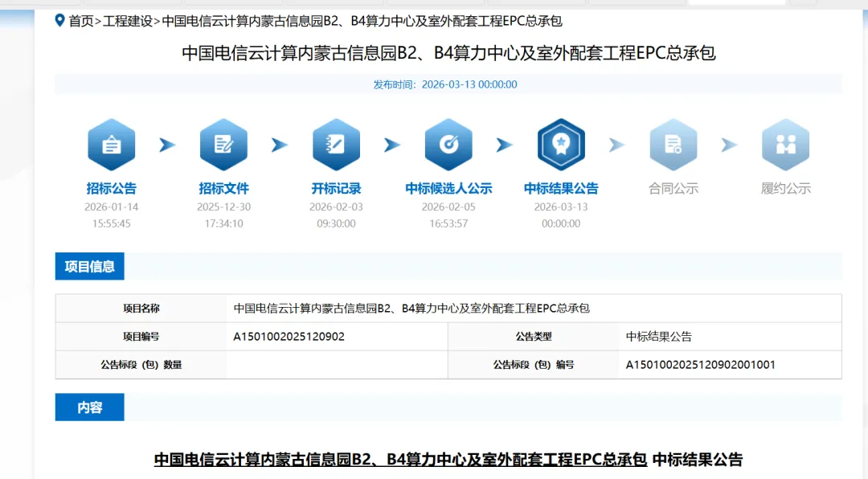This screenshot has width=868, height=479.
Task: Click date 2026-02-05 under 中标候选人公示
Action: 448,207
